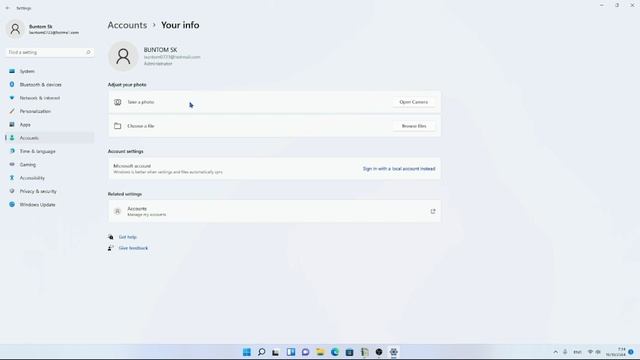The width and height of the screenshot is (640, 360).
Task: Click the sidebar user profile avatar
Action: (15, 29)
